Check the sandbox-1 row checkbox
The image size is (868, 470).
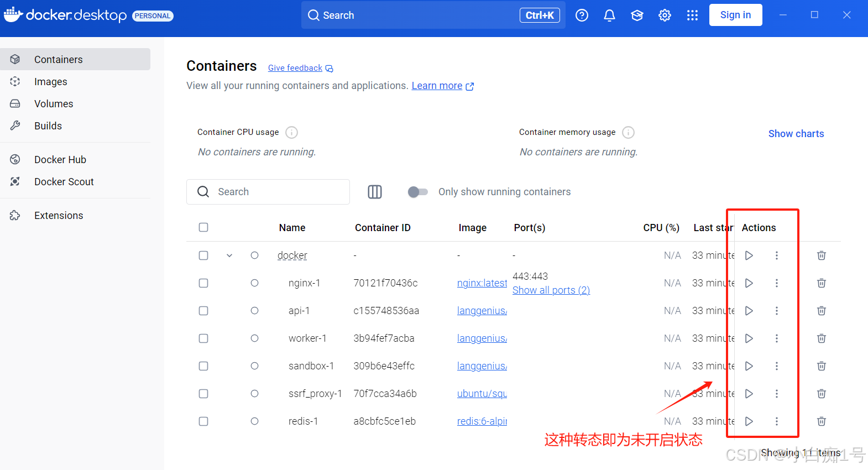tap(203, 366)
